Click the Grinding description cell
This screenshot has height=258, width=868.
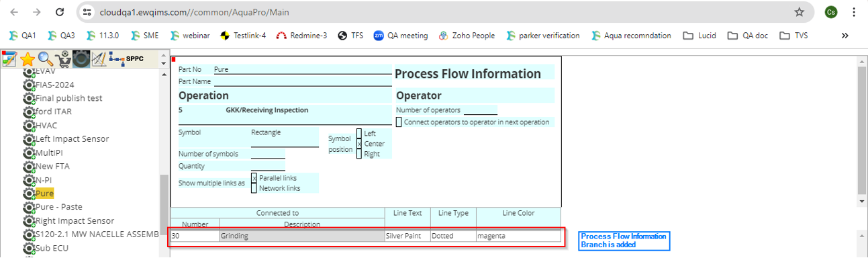(301, 236)
